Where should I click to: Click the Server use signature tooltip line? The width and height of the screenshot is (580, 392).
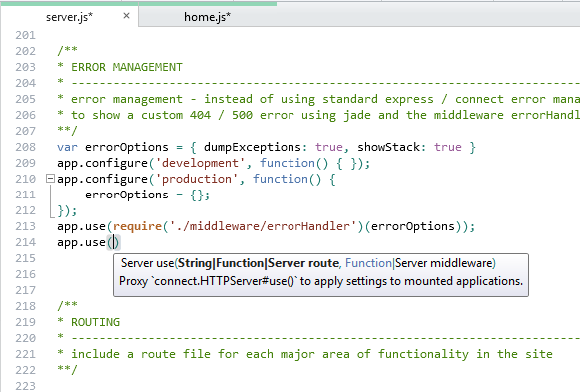click(x=307, y=263)
